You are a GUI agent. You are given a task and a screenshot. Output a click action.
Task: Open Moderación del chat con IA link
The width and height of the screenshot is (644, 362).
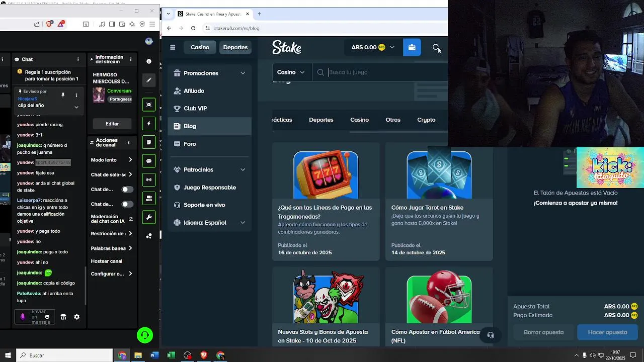pyautogui.click(x=111, y=219)
